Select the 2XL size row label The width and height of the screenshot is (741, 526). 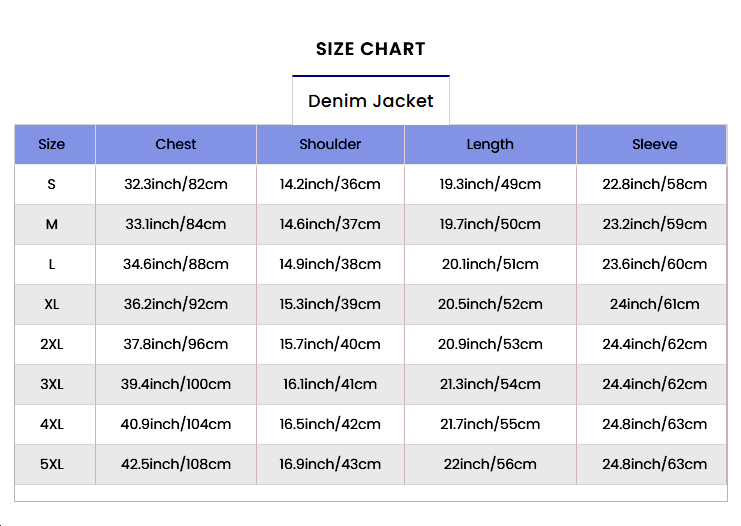pyautogui.click(x=52, y=344)
